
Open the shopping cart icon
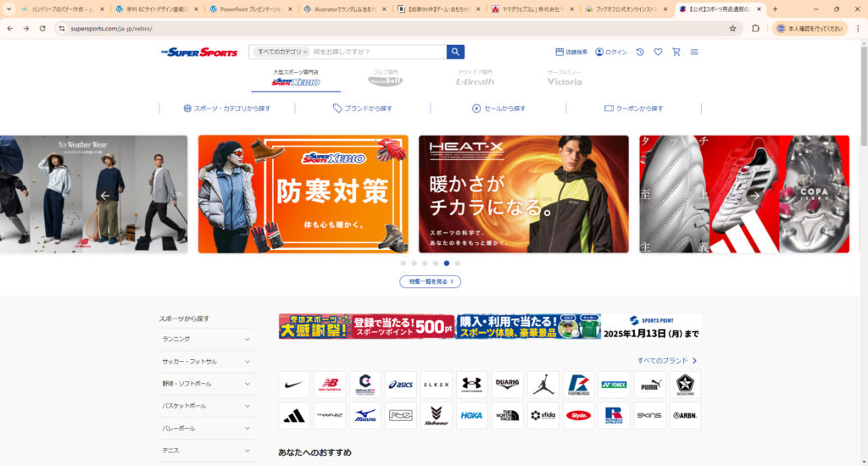click(676, 52)
